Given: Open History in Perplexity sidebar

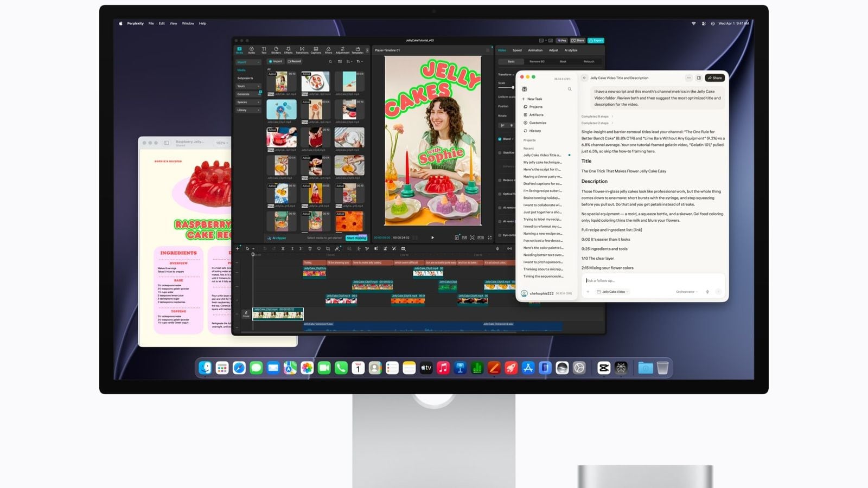Looking at the screenshot, I should 532,131.
